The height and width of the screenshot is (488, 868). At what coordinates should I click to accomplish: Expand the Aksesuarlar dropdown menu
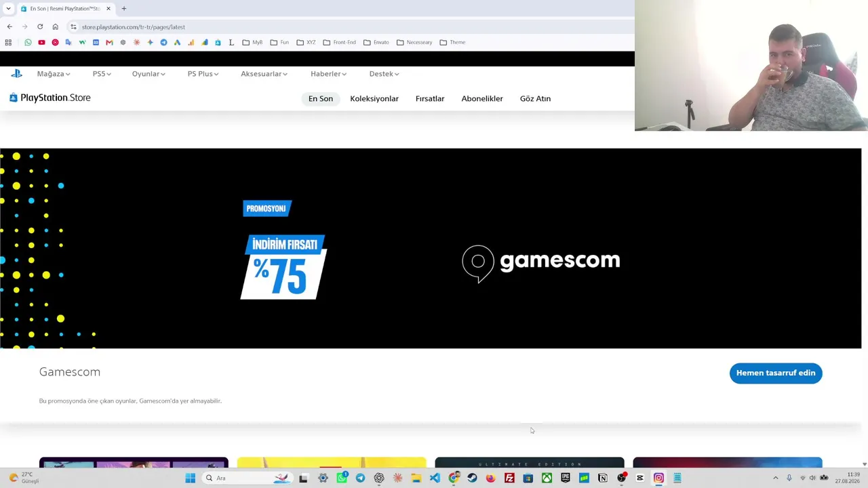(264, 74)
